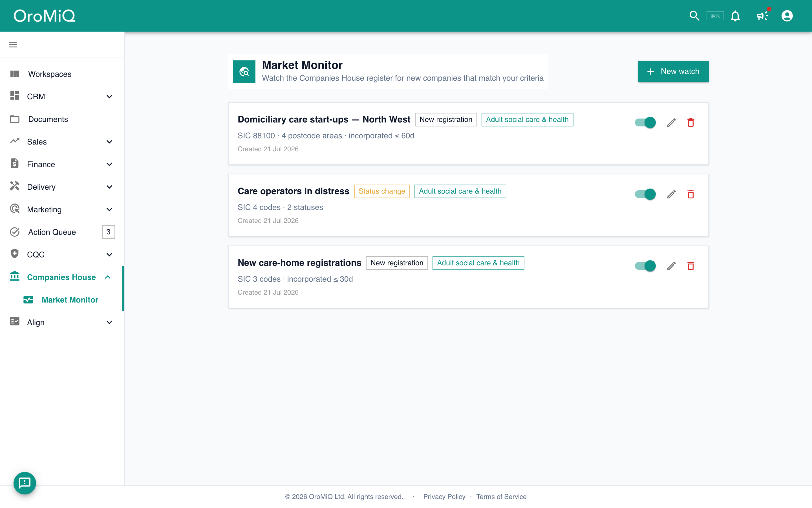812x508 pixels.
Task: Click the Finance document icon
Action: pyautogui.click(x=15, y=163)
